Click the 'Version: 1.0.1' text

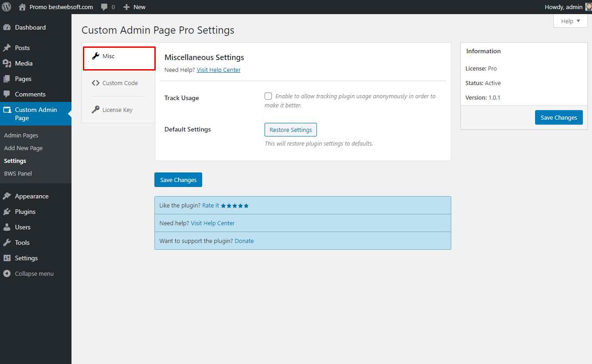[483, 97]
